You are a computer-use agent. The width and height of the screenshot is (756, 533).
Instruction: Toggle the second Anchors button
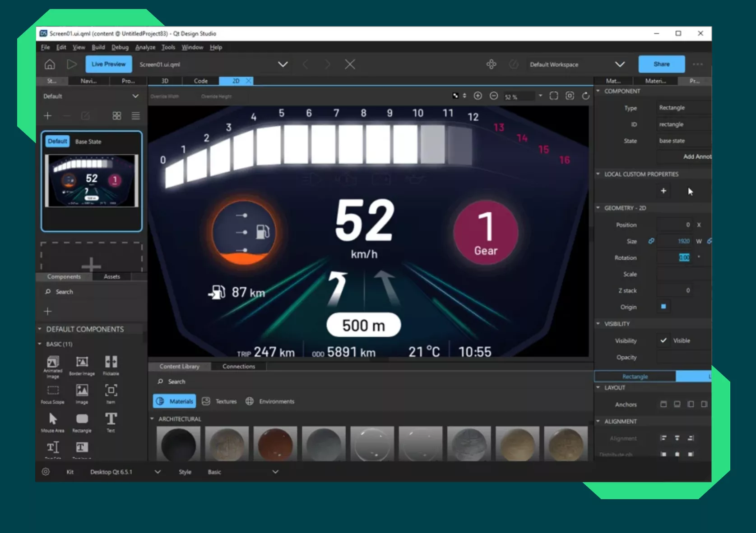point(677,404)
